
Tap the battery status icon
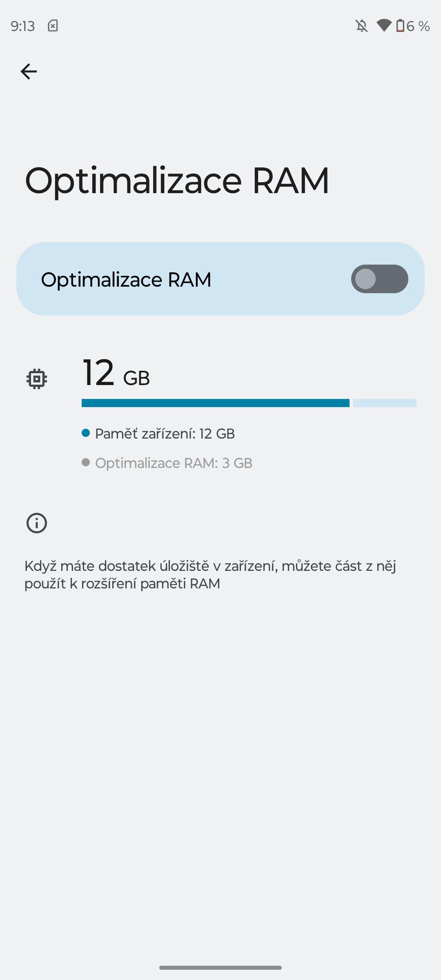click(x=400, y=26)
